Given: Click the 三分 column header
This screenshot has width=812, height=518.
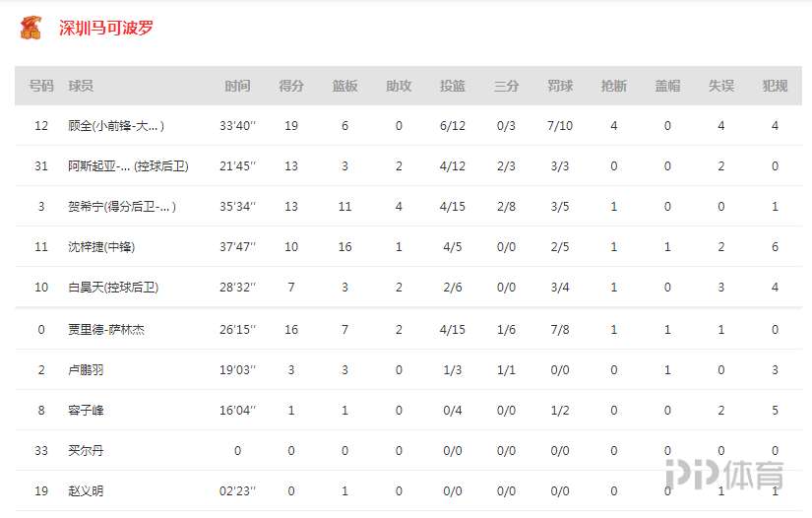Looking at the screenshot, I should pyautogui.click(x=506, y=87).
